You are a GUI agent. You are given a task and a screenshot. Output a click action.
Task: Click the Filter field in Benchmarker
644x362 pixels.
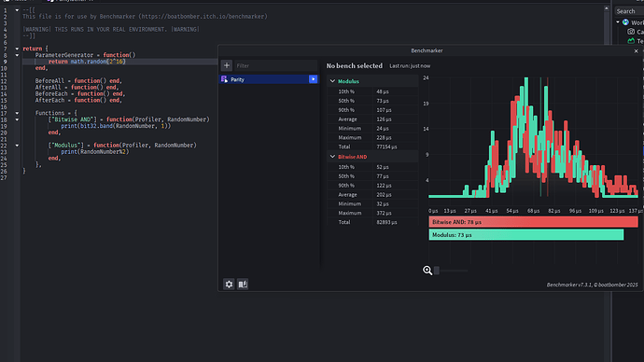(275, 65)
